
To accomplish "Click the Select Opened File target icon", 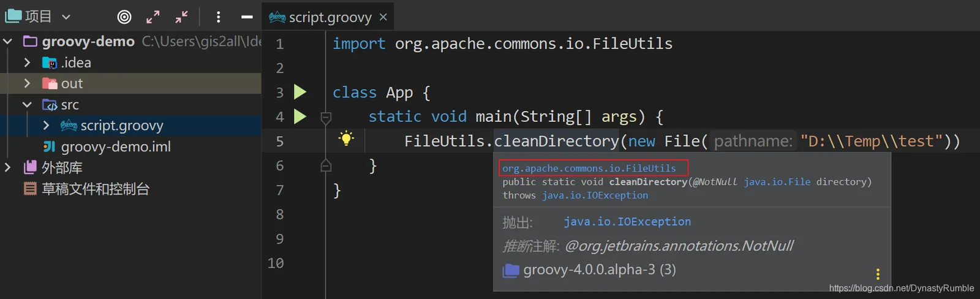I will tap(124, 17).
